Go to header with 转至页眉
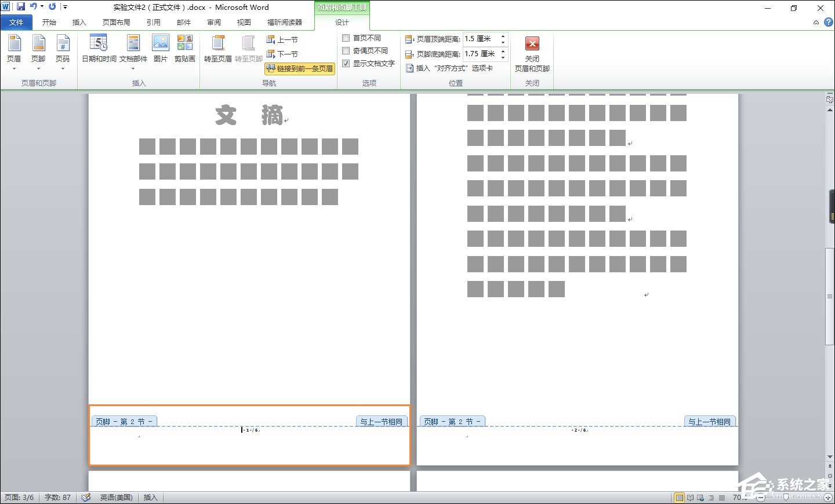 218,49
